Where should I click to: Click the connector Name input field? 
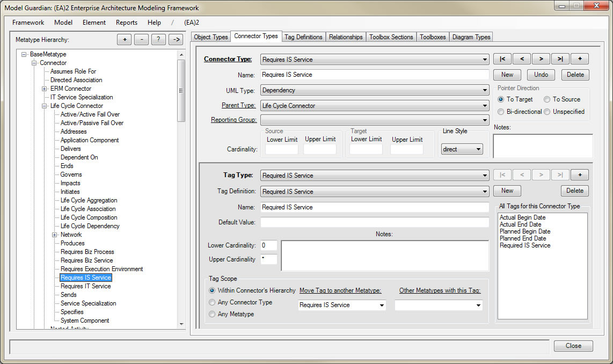tap(375, 75)
